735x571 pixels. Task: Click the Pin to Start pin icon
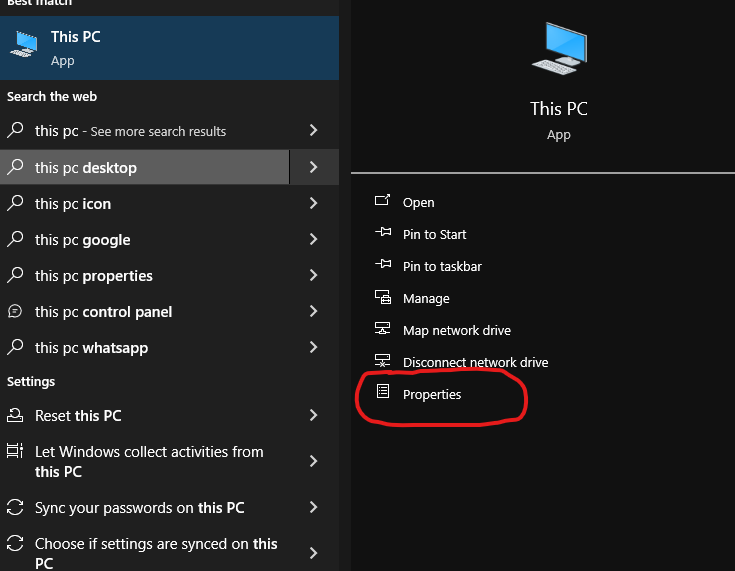(x=382, y=233)
